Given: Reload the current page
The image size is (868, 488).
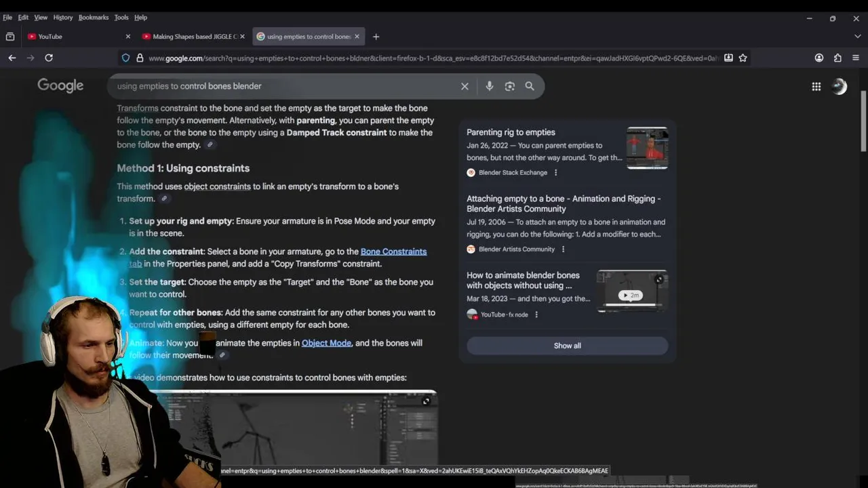Looking at the screenshot, I should [x=49, y=58].
